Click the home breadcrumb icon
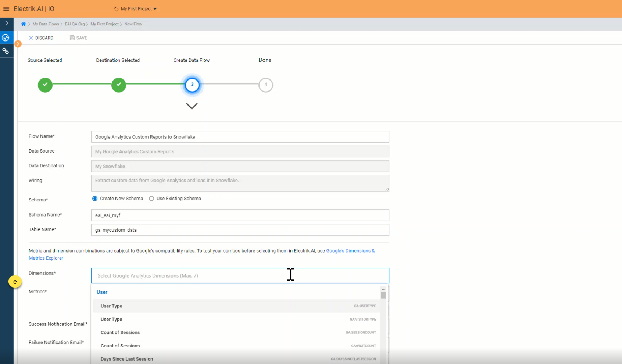The image size is (622, 364). [x=24, y=24]
